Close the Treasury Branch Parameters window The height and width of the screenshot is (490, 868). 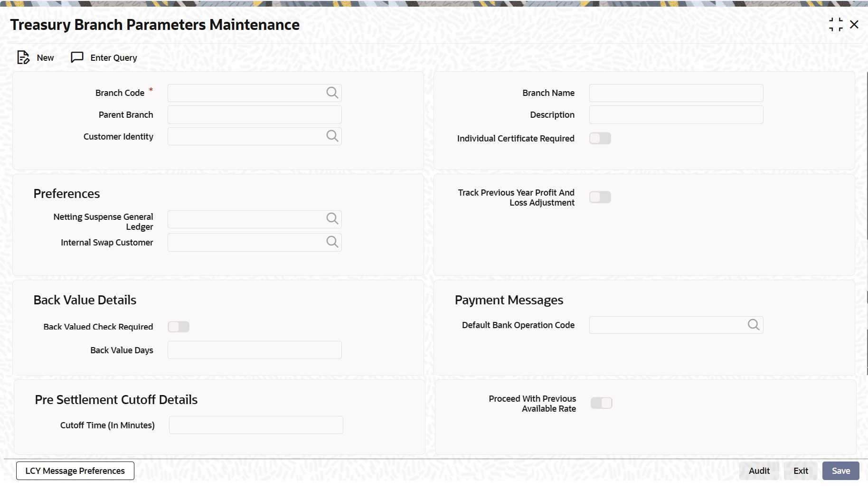(855, 24)
